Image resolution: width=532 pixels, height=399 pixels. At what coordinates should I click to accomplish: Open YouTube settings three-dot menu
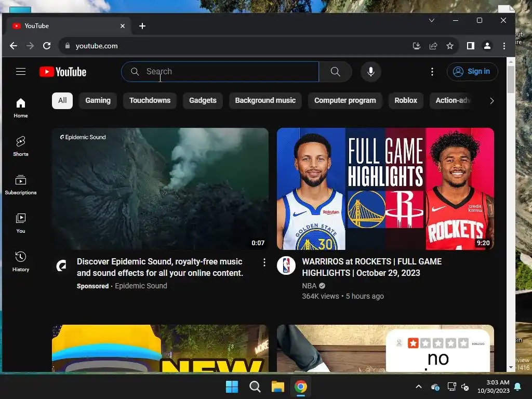point(432,72)
